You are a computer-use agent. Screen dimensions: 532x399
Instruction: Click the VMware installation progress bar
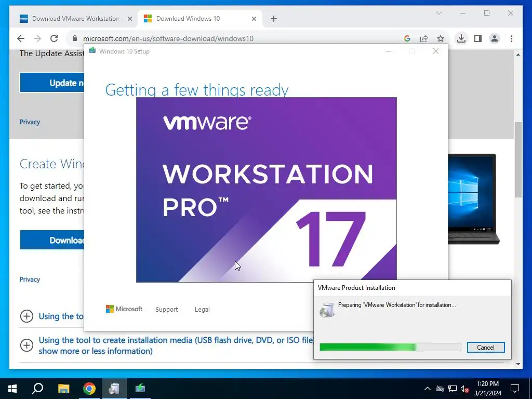click(x=390, y=347)
